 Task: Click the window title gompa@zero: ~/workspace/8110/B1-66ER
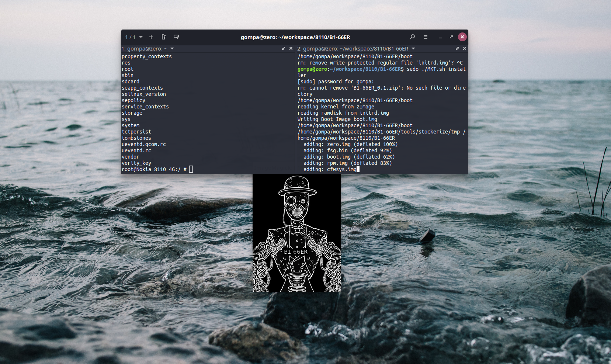[295, 37]
